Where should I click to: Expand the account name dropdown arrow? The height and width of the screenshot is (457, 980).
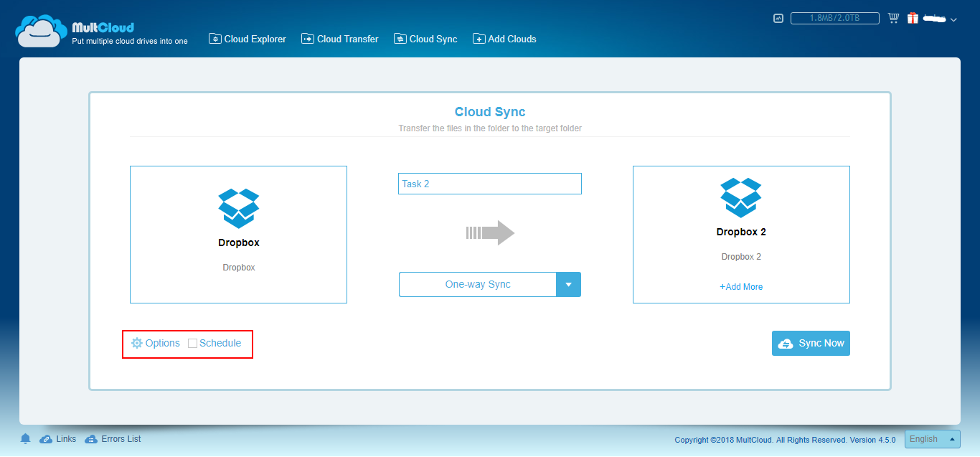pos(953,20)
